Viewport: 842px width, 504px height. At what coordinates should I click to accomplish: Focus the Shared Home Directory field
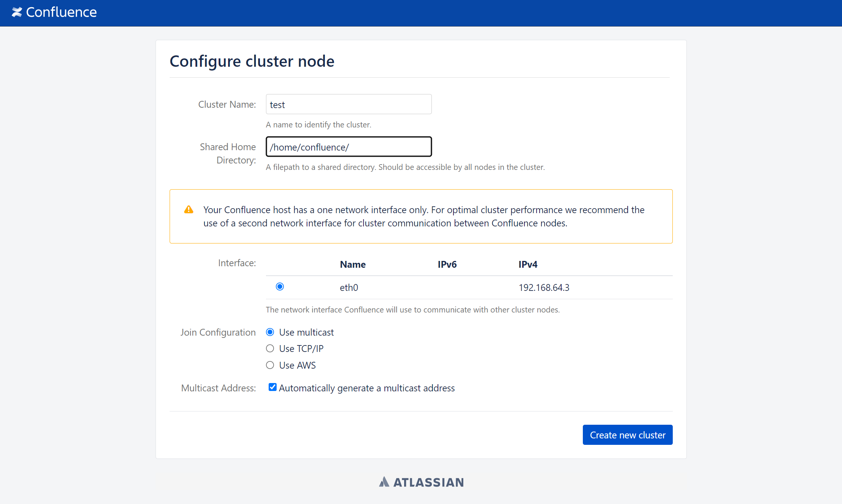(x=348, y=147)
